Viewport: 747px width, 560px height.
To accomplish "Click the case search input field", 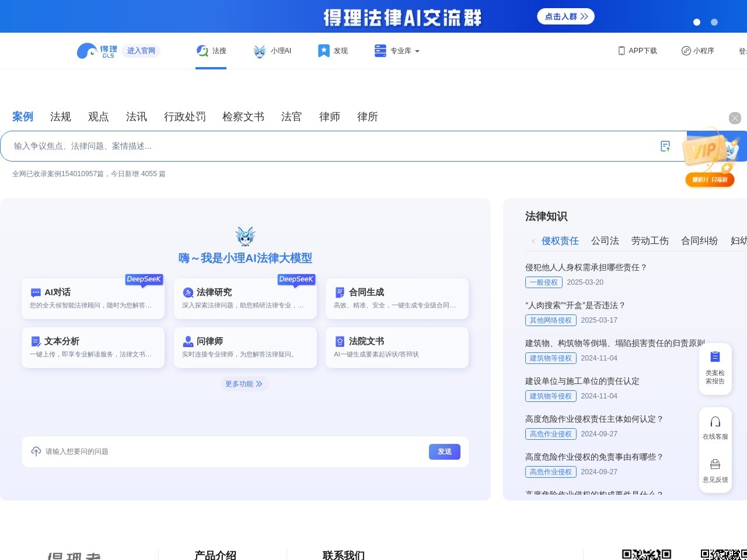I will [292, 146].
